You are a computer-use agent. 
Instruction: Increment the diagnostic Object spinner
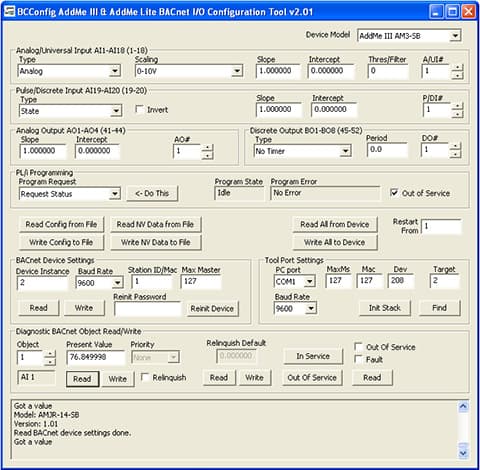50,354
